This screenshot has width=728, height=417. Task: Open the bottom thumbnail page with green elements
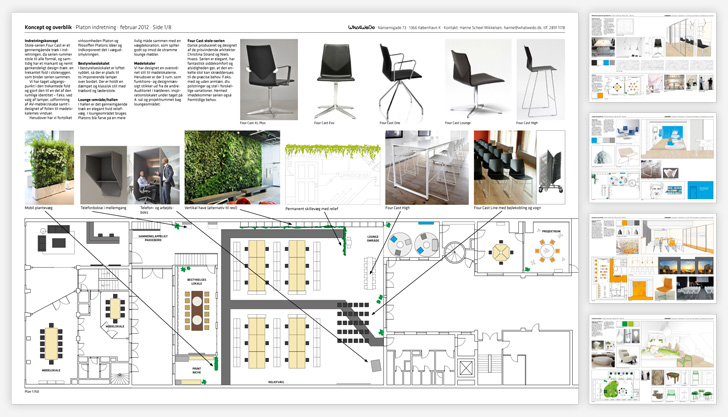pos(652,359)
